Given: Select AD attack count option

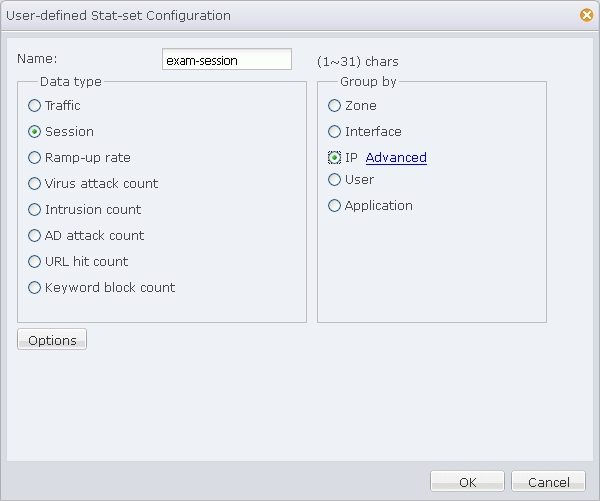Looking at the screenshot, I should [35, 235].
